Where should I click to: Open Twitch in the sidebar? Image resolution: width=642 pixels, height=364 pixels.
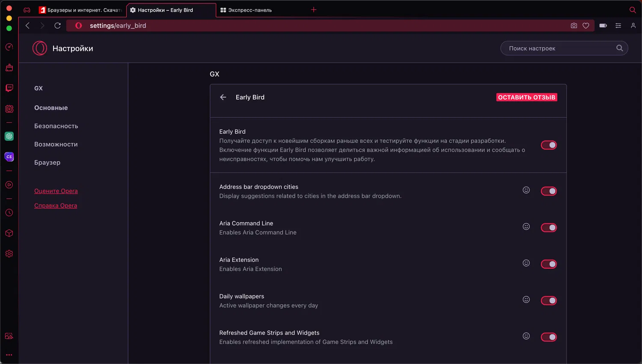point(9,88)
